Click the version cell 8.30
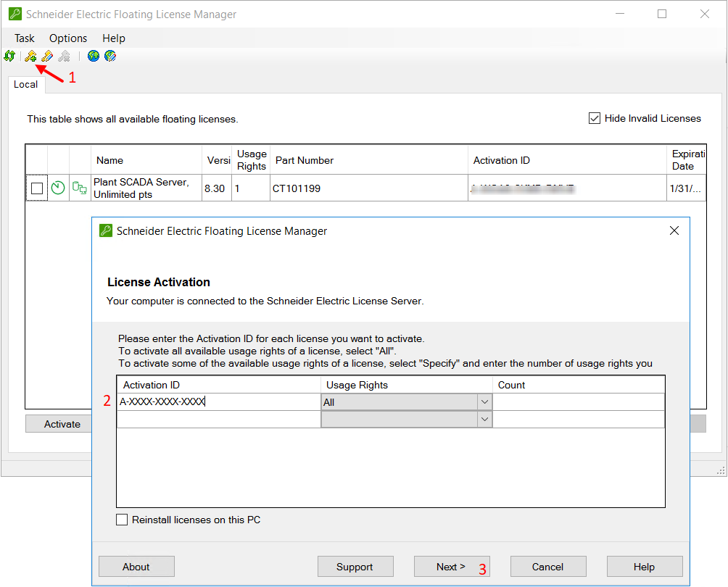Screen dimensions: 728x587 tap(217, 188)
